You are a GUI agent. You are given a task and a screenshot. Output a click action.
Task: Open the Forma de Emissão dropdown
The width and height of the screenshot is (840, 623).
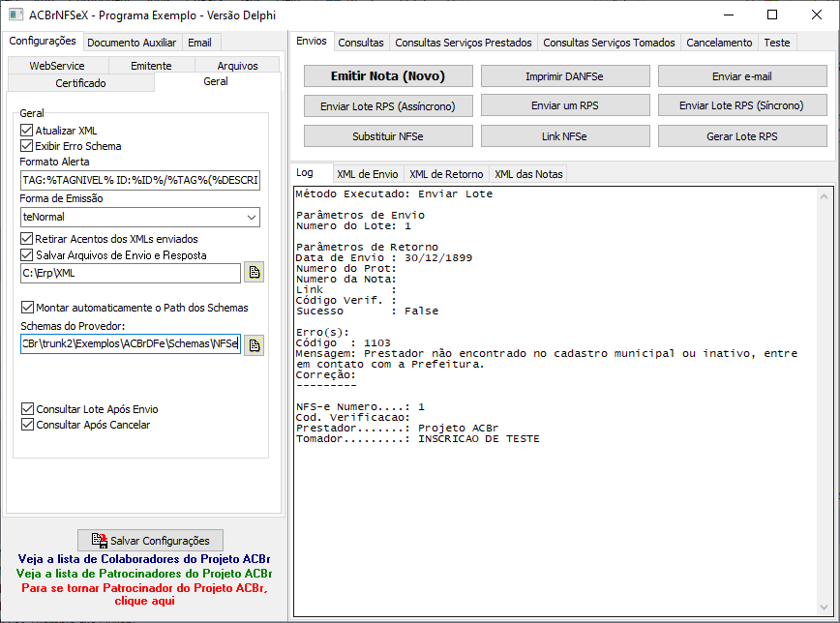(x=252, y=217)
